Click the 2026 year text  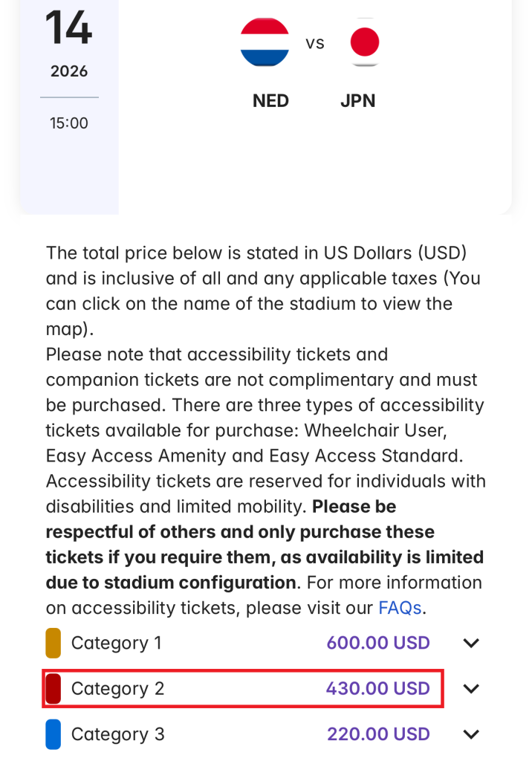[x=69, y=71]
